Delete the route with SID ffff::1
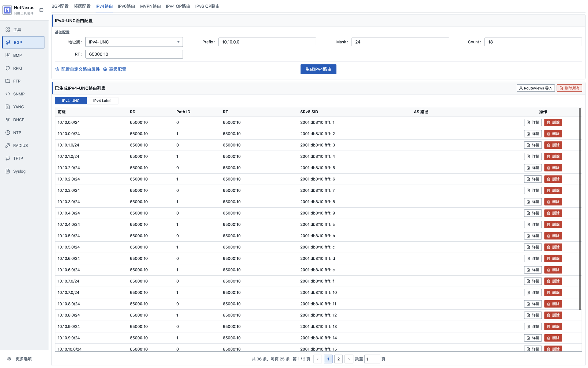This screenshot has height=368, width=588. (x=553, y=122)
